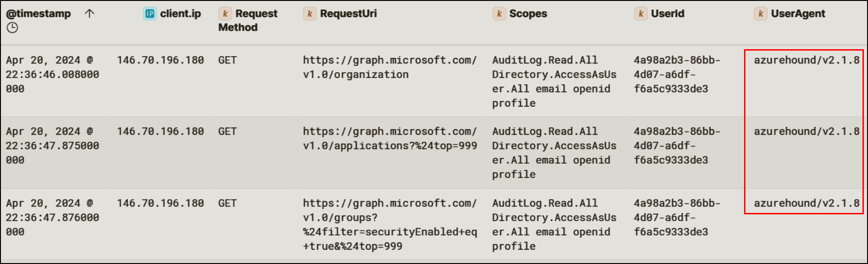Image resolution: width=868 pixels, height=264 pixels.
Task: Click the keyword icon beside Scopes
Action: [x=499, y=14]
